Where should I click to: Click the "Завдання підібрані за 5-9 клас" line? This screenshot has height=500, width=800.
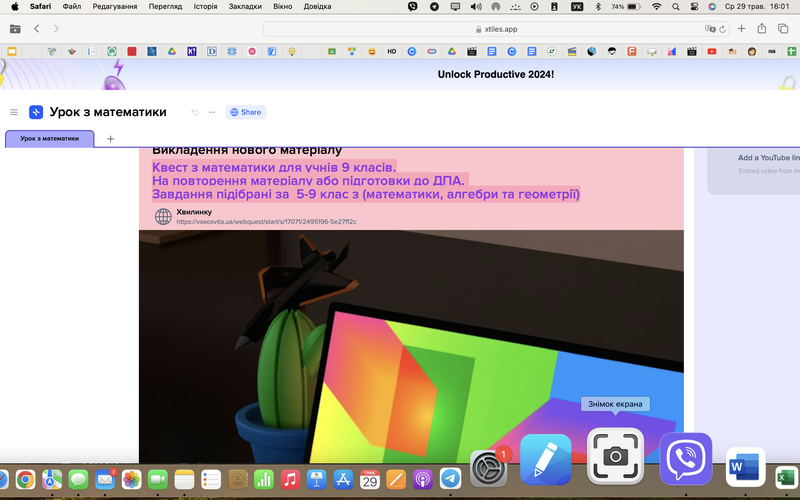click(x=366, y=194)
